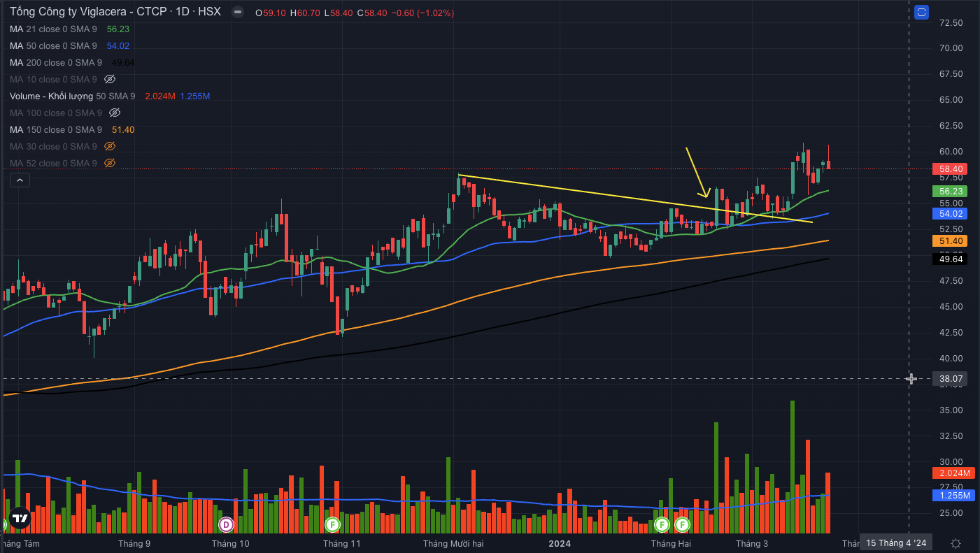980x553 pixels.
Task: Click the blue 54.02 price tag on scale
Action: (x=951, y=214)
